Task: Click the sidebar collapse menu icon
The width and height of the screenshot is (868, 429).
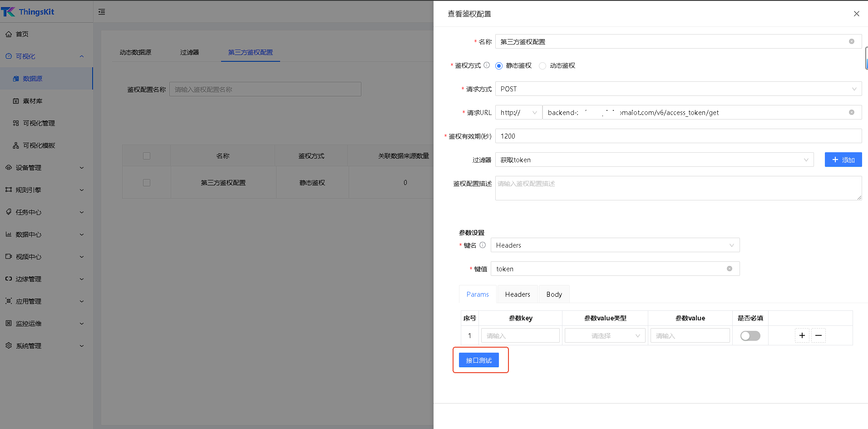Action: (x=102, y=12)
